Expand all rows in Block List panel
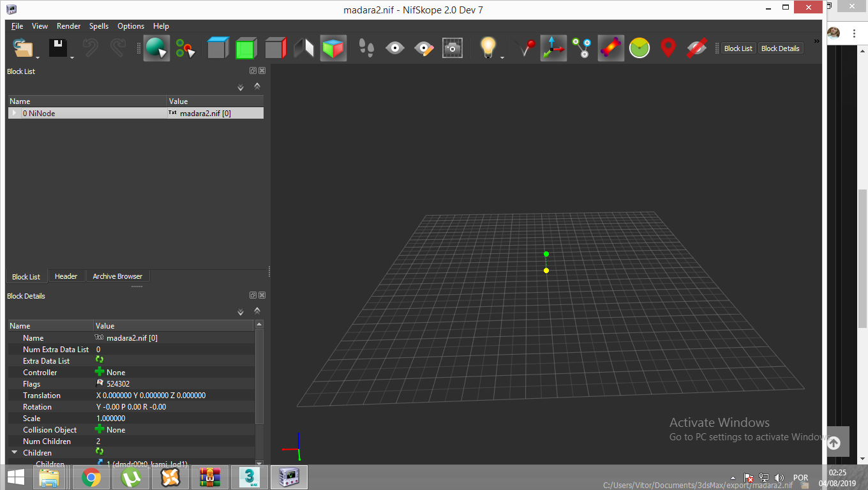Viewport: 868px width, 490px height. click(x=241, y=87)
